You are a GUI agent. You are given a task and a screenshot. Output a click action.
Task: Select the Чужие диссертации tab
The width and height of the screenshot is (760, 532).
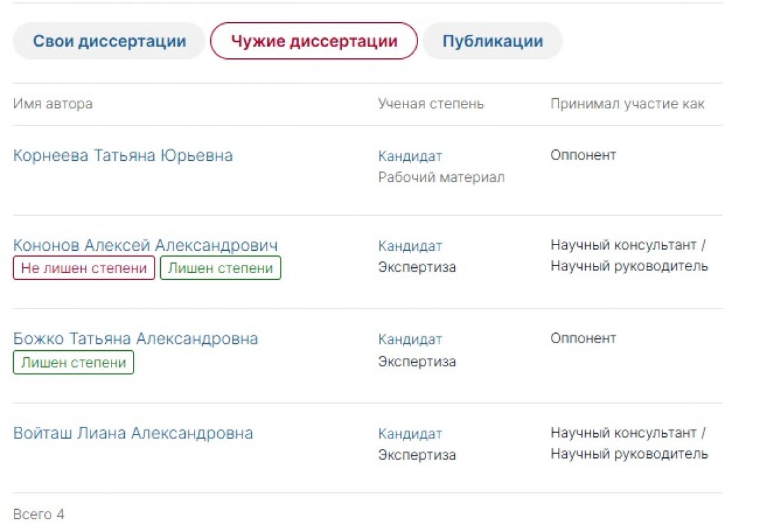314,42
